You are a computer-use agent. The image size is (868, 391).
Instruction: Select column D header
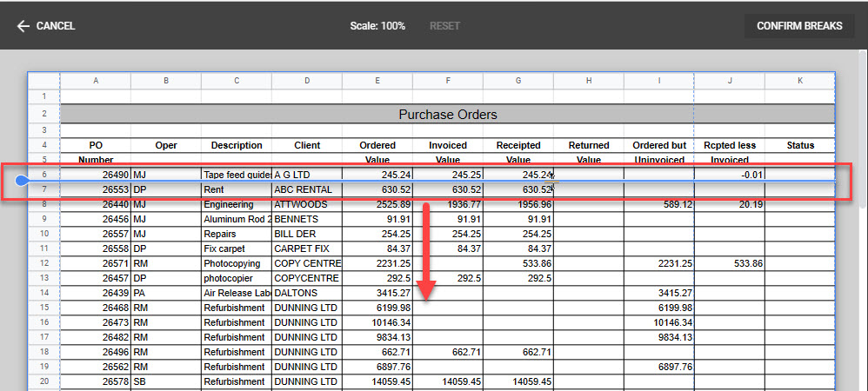pyautogui.click(x=306, y=81)
